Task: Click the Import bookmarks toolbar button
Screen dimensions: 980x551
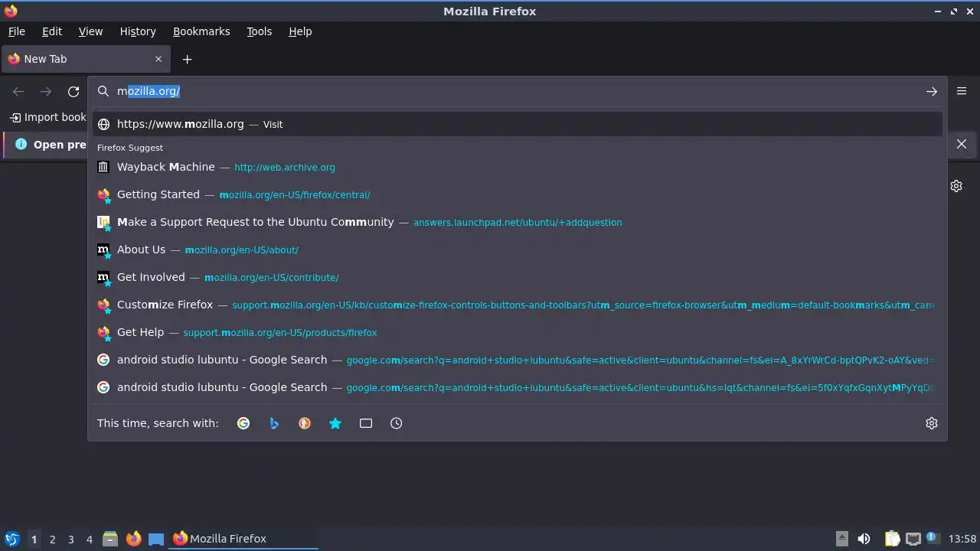Action: 47,117
